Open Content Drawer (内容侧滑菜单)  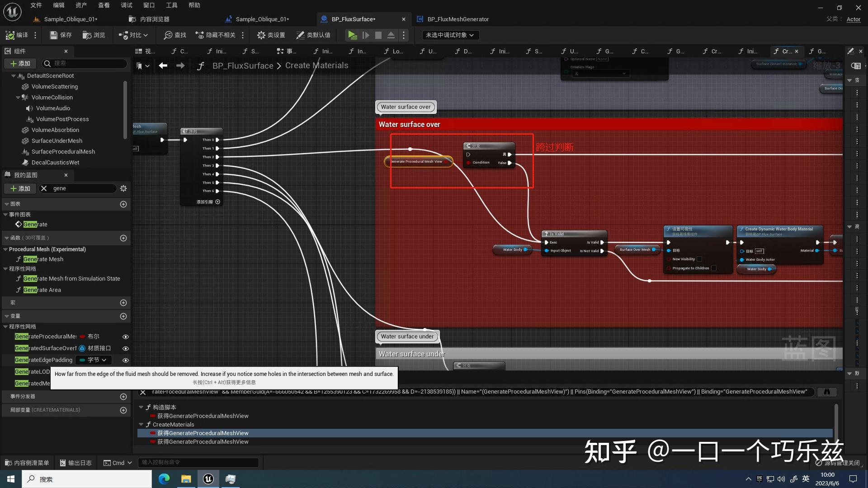pos(27,463)
